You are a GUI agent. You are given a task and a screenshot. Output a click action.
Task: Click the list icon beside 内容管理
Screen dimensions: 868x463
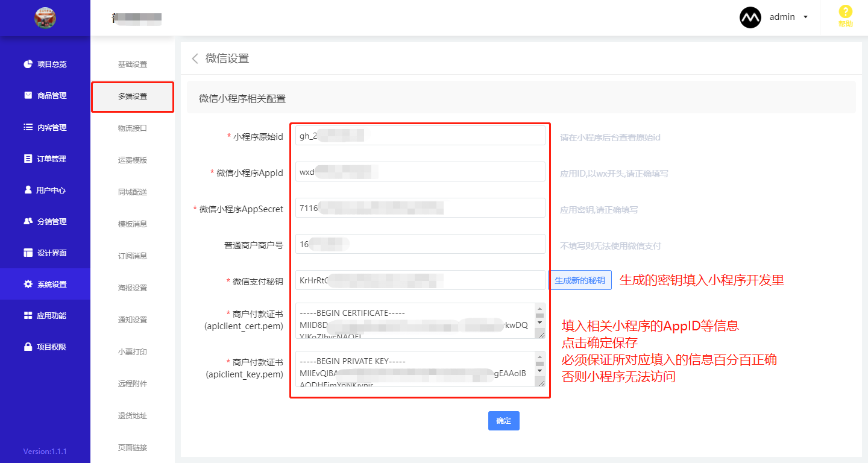tap(28, 127)
